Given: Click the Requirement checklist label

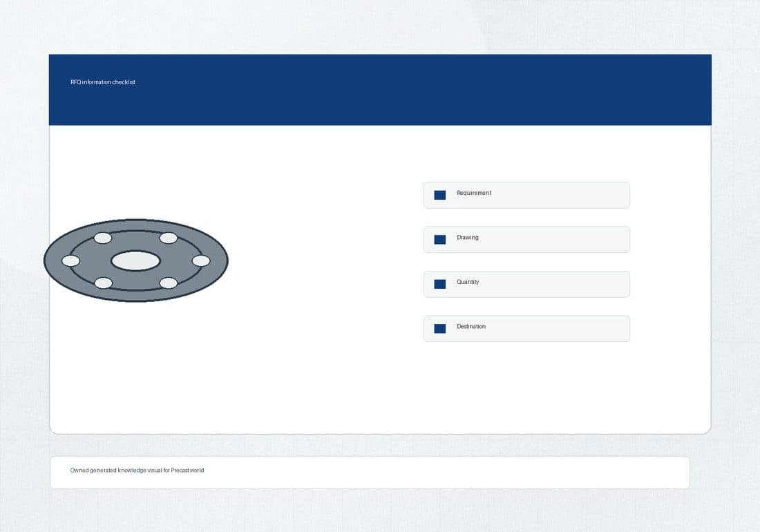Looking at the screenshot, I should (x=473, y=193).
